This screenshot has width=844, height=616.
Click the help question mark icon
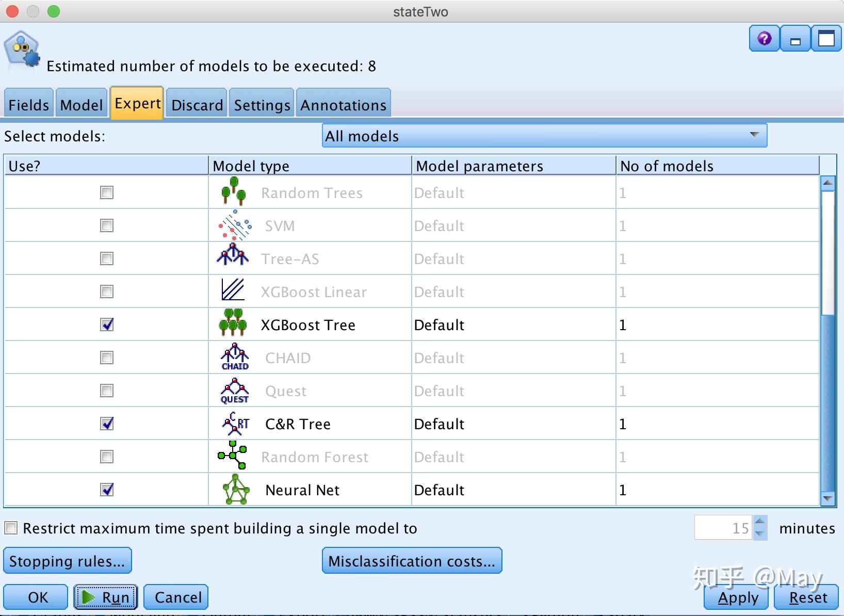(x=764, y=38)
